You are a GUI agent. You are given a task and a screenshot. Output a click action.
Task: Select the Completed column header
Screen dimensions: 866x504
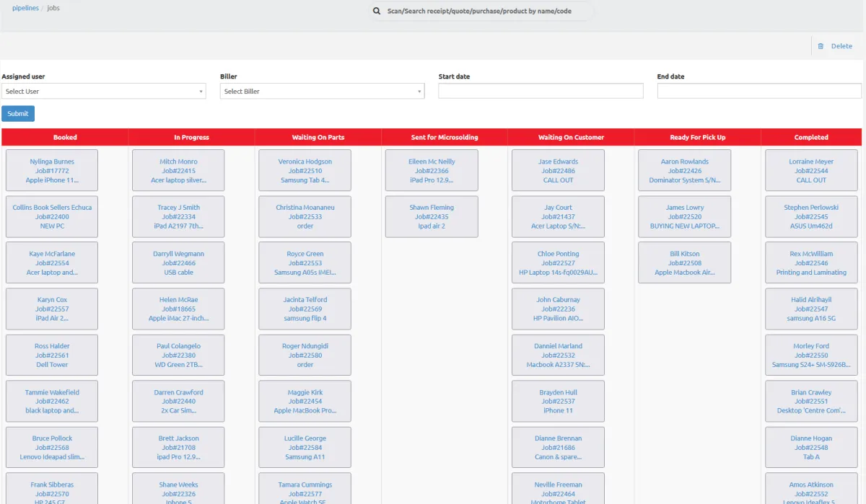(x=811, y=137)
